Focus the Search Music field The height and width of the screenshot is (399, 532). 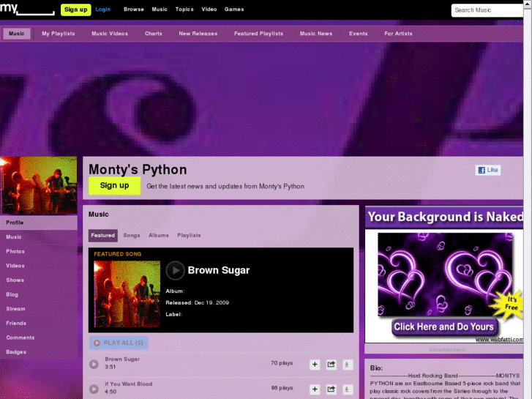pos(487,10)
